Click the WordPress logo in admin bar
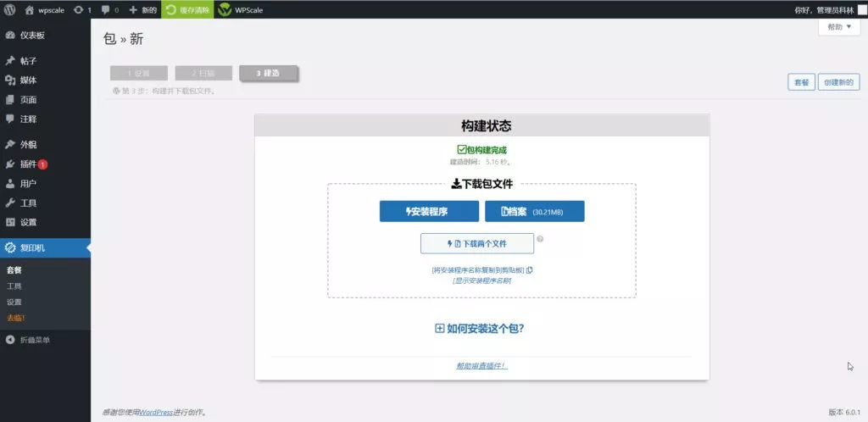868x422 pixels. click(x=9, y=10)
